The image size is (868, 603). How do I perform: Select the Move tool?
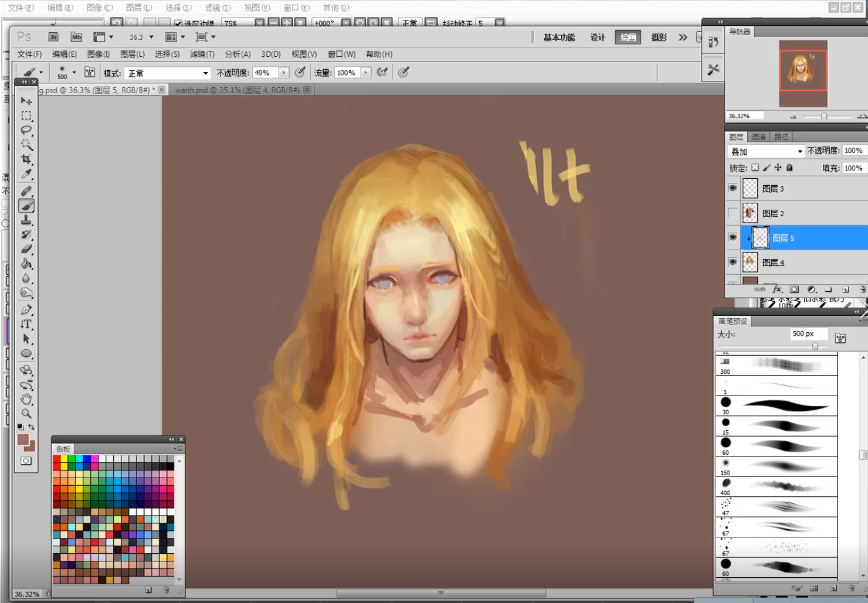pyautogui.click(x=26, y=101)
